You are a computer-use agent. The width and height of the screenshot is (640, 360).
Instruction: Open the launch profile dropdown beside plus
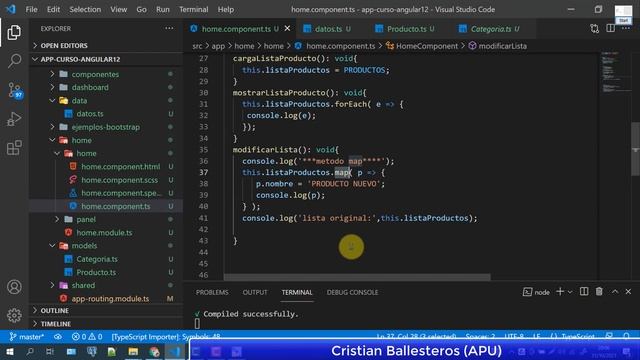coord(570,292)
